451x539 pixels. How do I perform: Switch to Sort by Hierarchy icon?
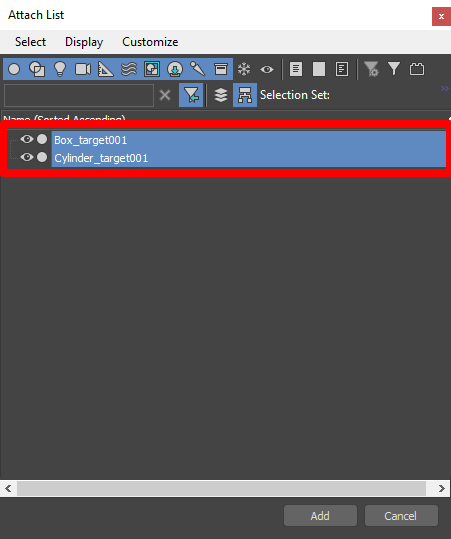[x=245, y=95]
